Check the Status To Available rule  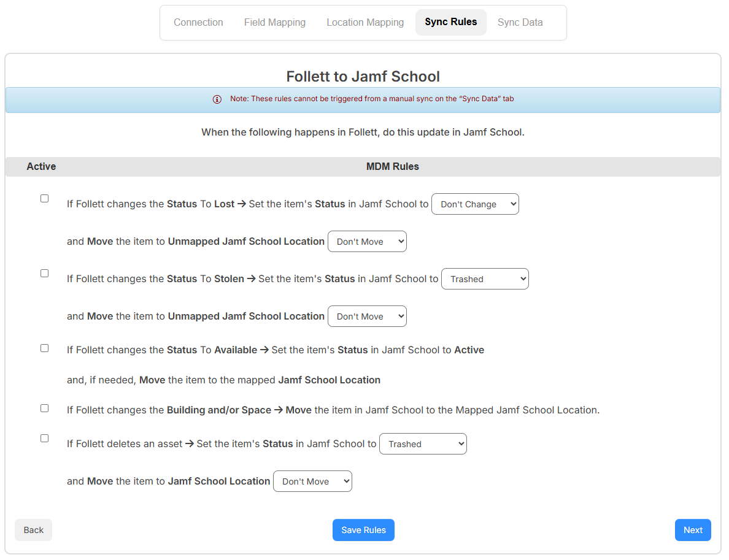coord(44,348)
